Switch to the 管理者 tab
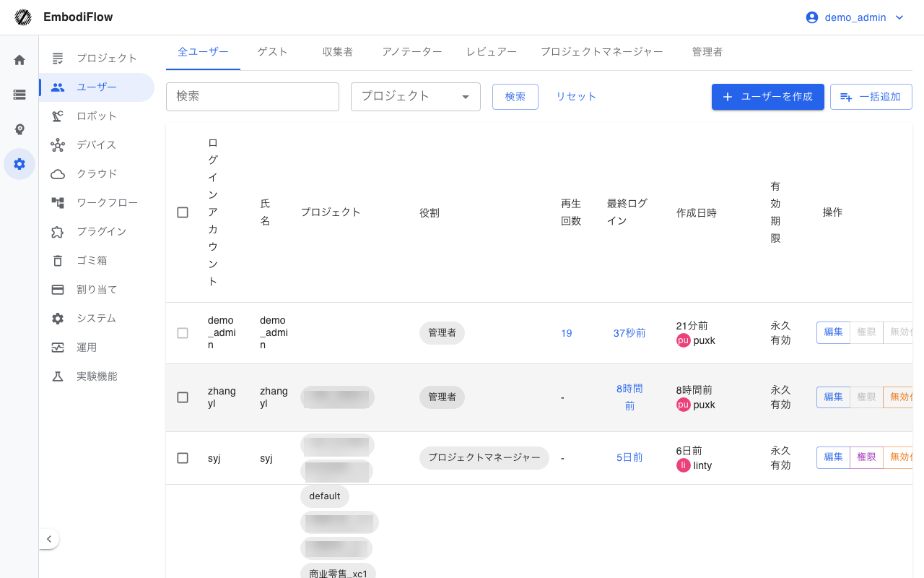This screenshot has height=578, width=924. click(707, 52)
